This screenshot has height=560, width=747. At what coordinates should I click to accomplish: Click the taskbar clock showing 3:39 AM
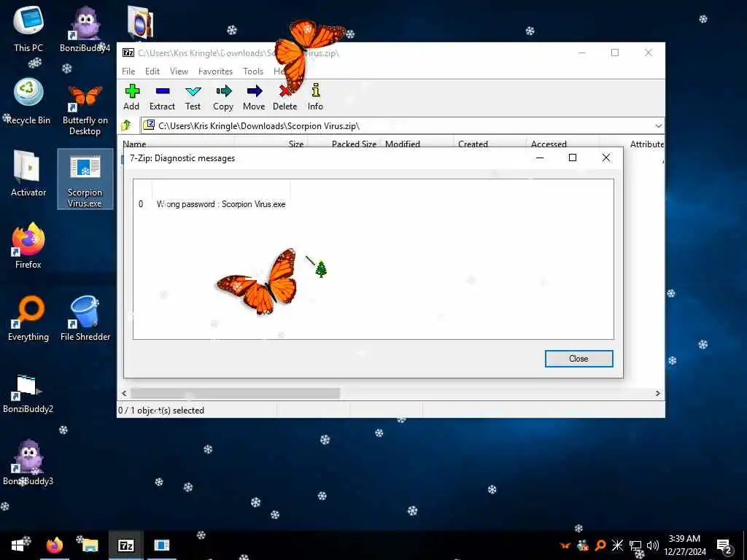point(684,545)
